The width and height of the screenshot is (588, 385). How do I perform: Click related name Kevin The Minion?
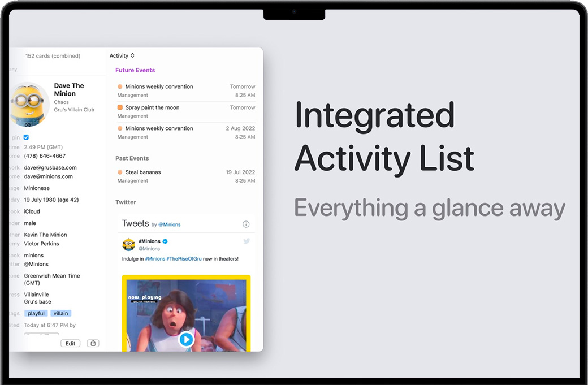coord(45,235)
